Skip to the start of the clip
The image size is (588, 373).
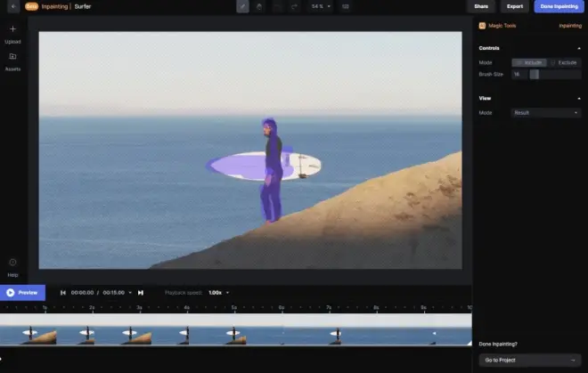pyautogui.click(x=62, y=292)
